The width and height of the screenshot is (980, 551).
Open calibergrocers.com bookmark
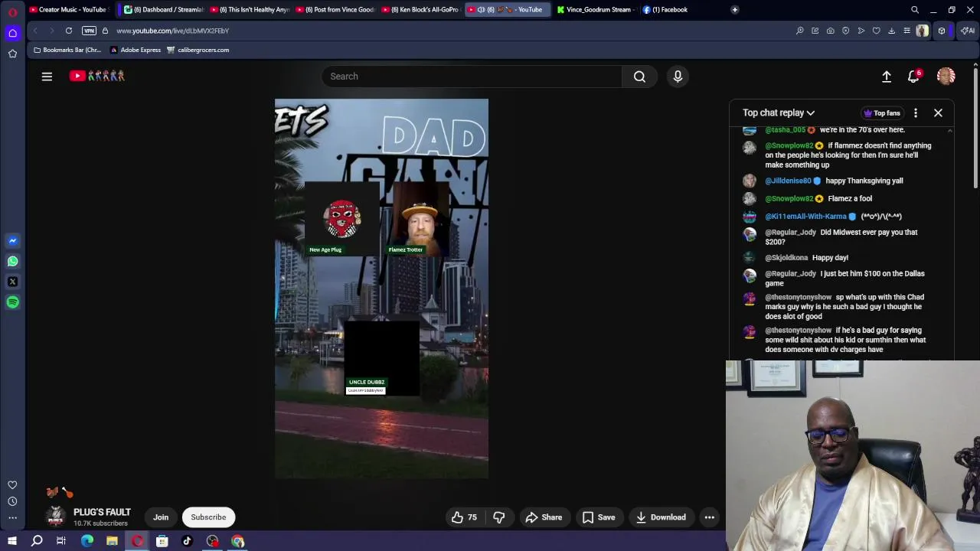point(198,50)
